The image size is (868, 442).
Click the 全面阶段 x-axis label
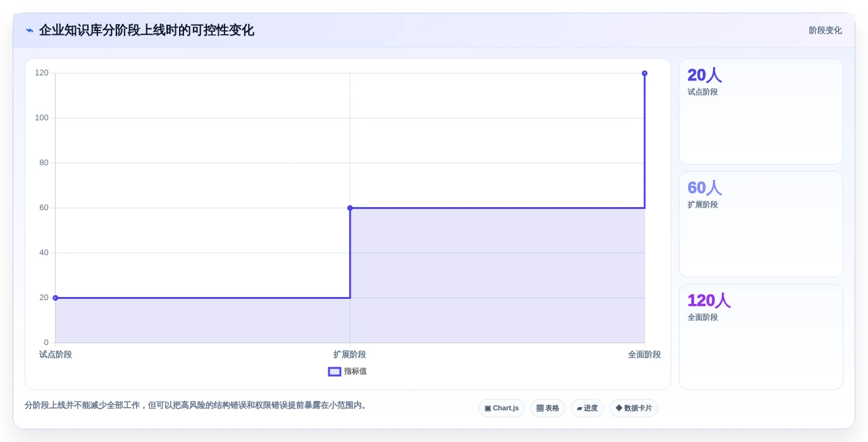pos(645,355)
